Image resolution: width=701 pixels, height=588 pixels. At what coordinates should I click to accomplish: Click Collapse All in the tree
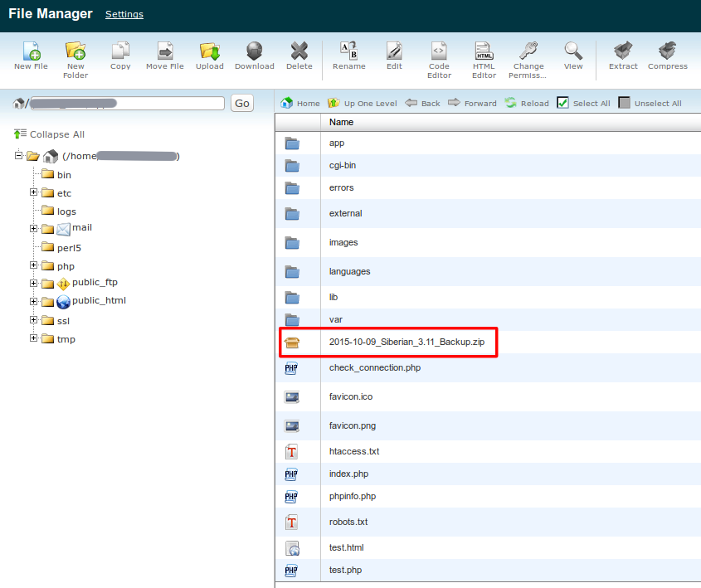tap(49, 134)
